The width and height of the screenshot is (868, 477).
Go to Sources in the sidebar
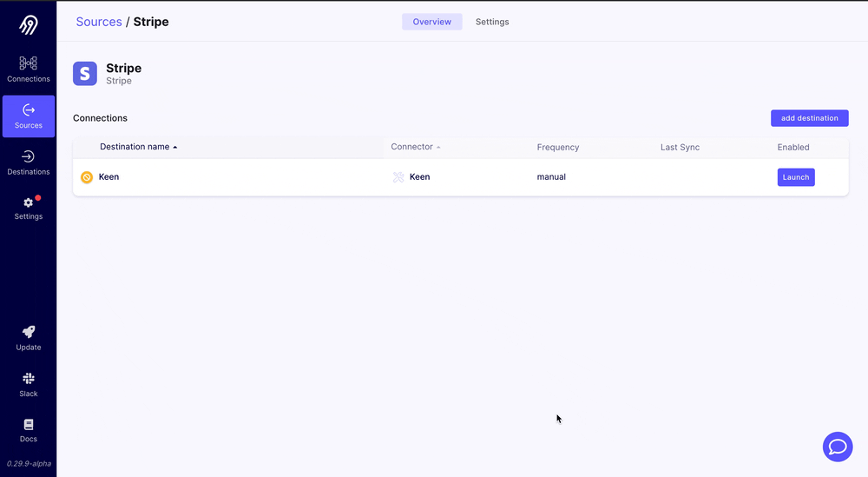click(29, 116)
